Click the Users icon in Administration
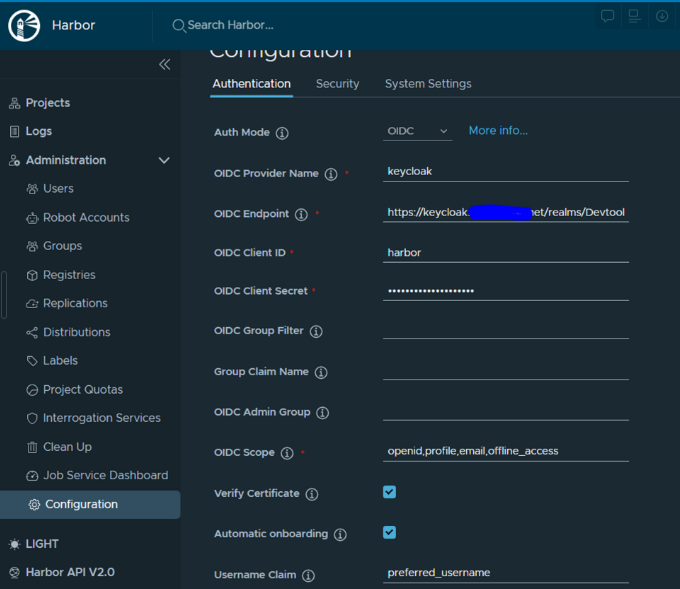Image resolution: width=680 pixels, height=589 pixels. [32, 189]
